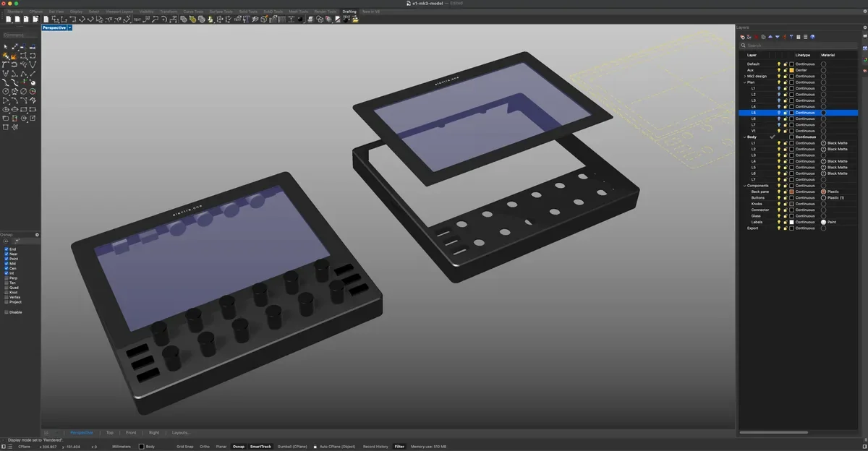
Task: Switch to the Top viewport tab
Action: coord(110,432)
